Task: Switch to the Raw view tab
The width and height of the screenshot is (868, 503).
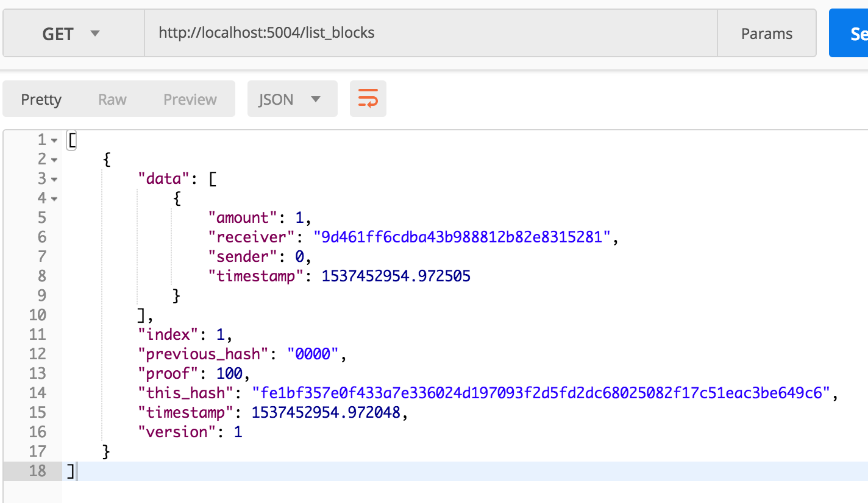Action: point(112,99)
